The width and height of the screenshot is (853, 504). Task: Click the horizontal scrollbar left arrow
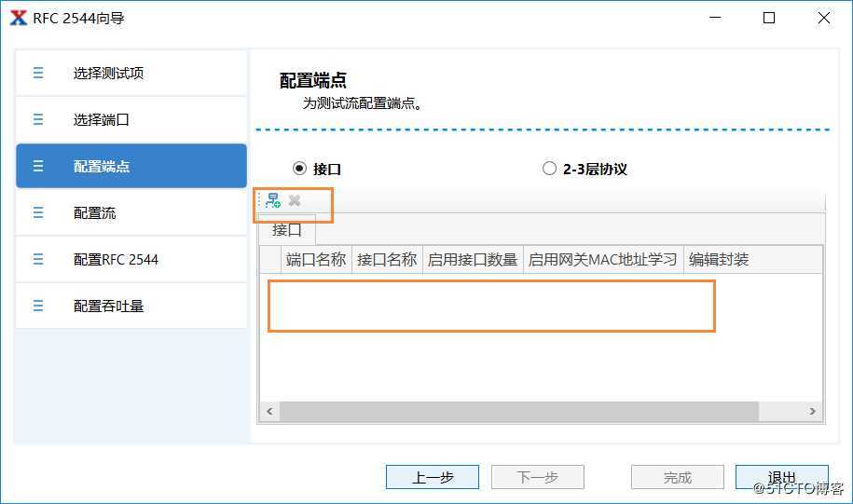pyautogui.click(x=269, y=411)
